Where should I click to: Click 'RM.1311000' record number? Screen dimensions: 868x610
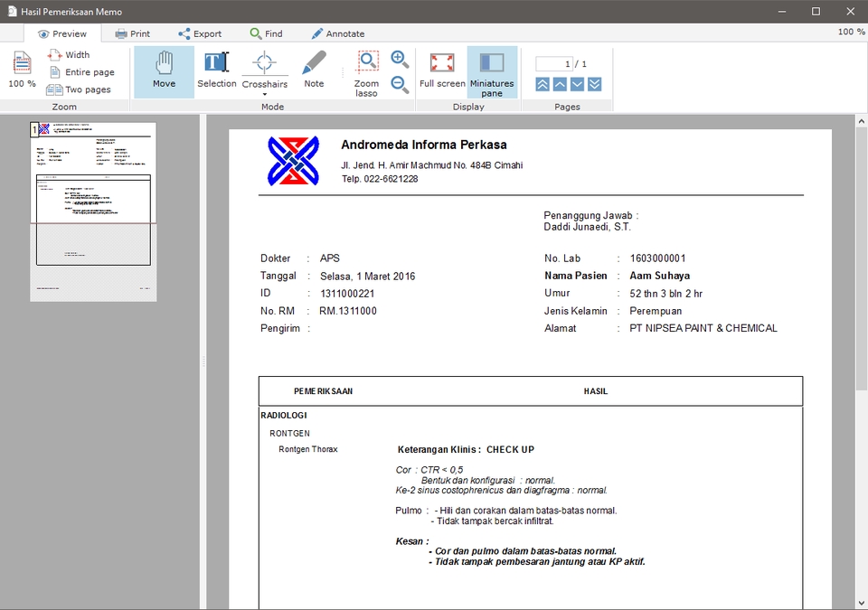click(347, 311)
